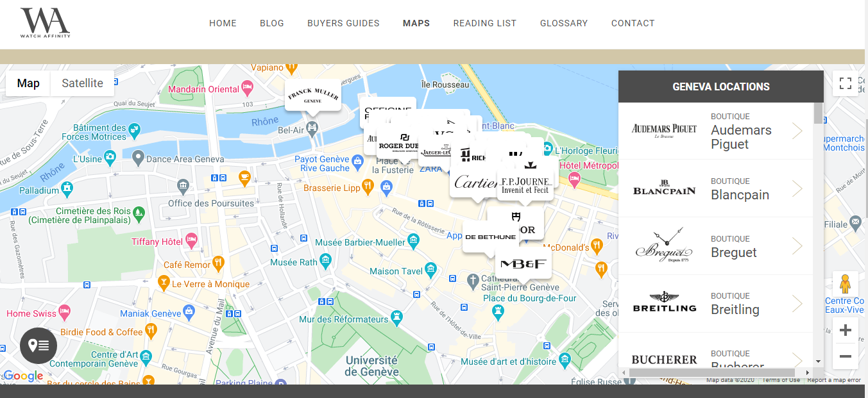Click the Audemars Piguet logo thumbnail
The height and width of the screenshot is (398, 868).
coord(664,131)
